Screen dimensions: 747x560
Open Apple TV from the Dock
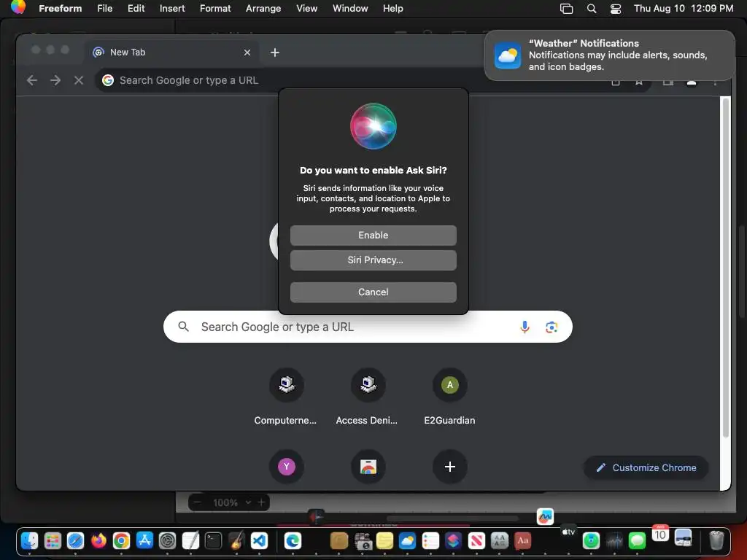click(x=568, y=532)
